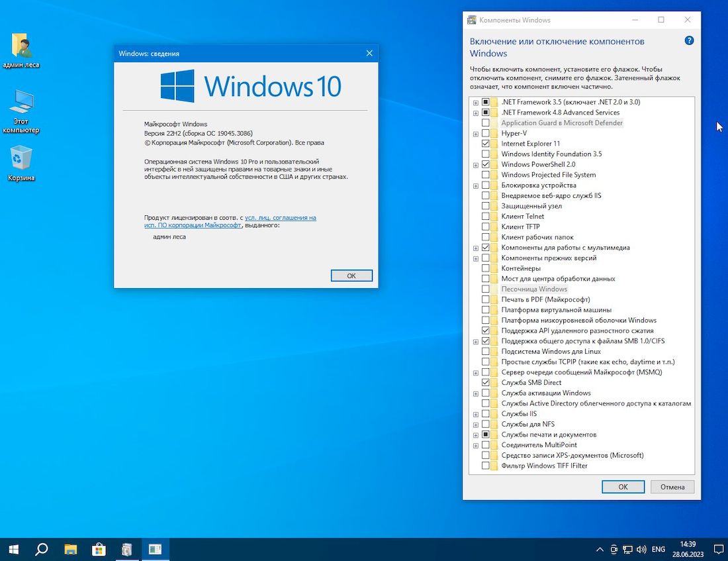The height and width of the screenshot is (561, 728).
Task: Click the folder icon of Internet Explorer 11
Action: pyautogui.click(x=494, y=144)
